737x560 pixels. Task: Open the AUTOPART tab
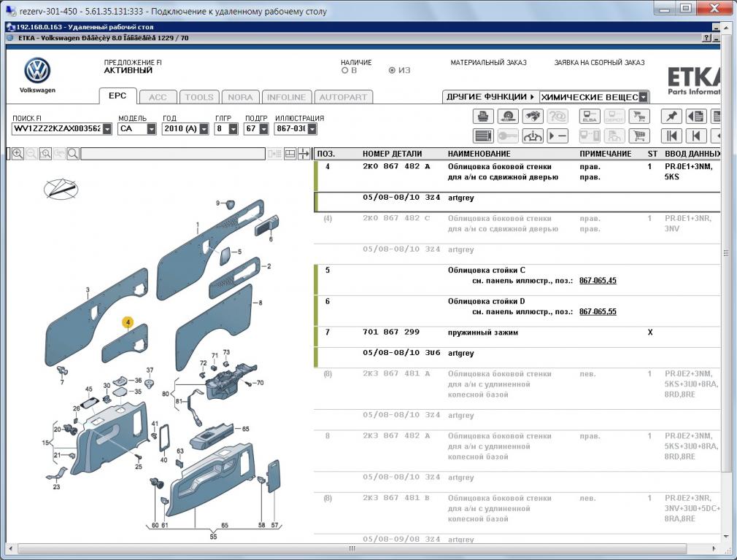pos(343,97)
